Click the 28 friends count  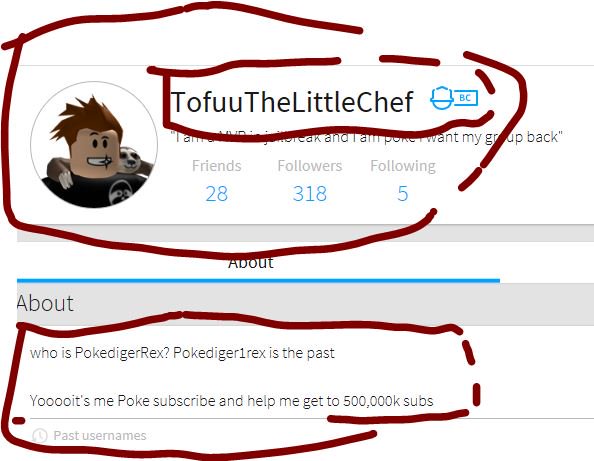[x=217, y=194]
